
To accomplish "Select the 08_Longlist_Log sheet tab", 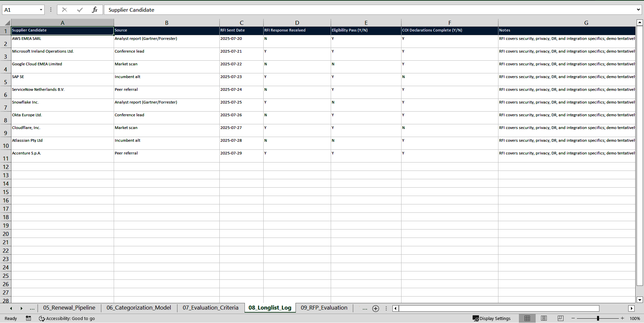I will (x=270, y=308).
